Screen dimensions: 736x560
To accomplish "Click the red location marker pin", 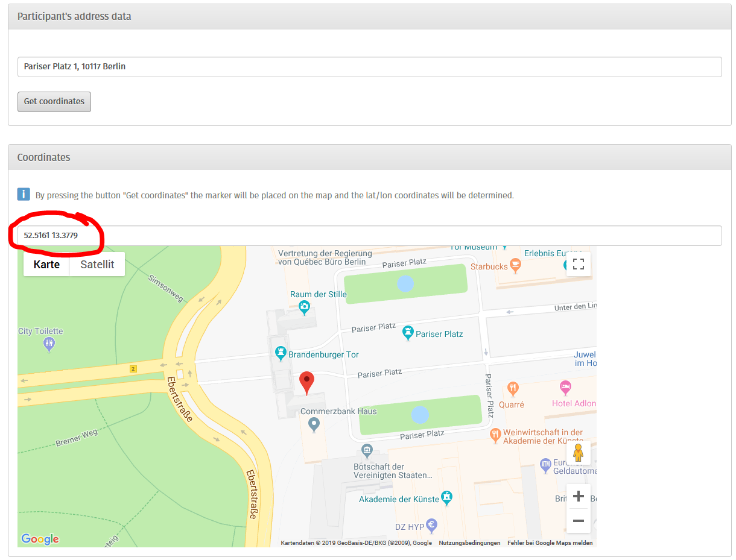I will [x=307, y=382].
